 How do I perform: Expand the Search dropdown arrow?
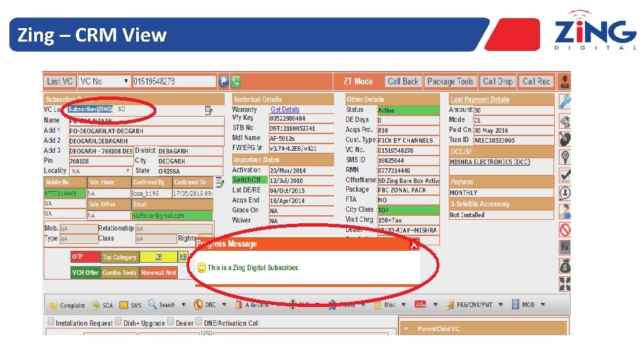click(184, 304)
